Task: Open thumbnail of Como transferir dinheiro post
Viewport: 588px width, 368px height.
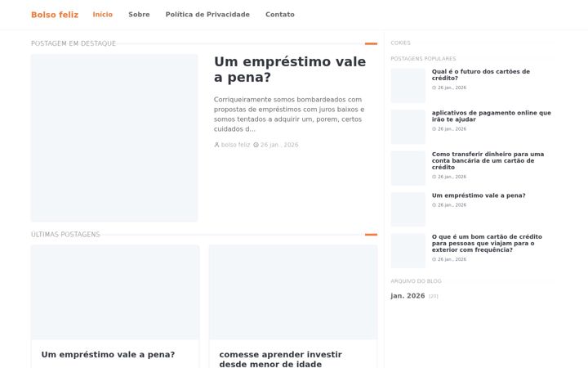Action: pos(408,168)
